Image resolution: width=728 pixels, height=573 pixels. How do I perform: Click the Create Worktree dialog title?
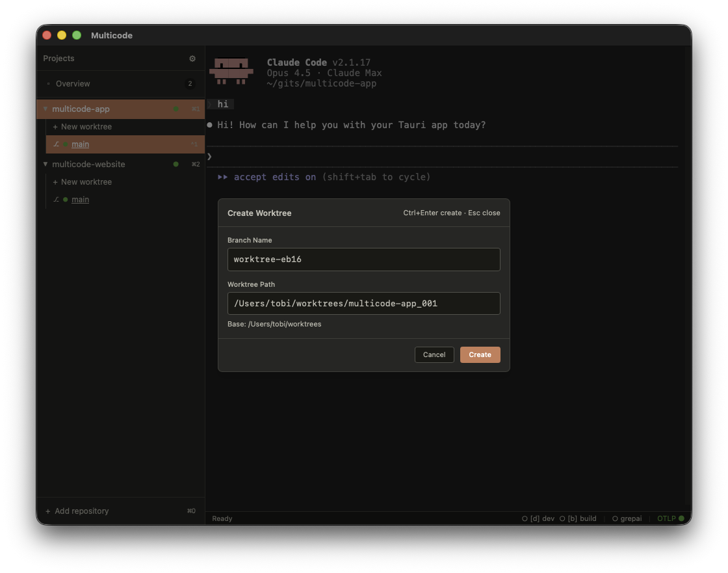coord(259,213)
